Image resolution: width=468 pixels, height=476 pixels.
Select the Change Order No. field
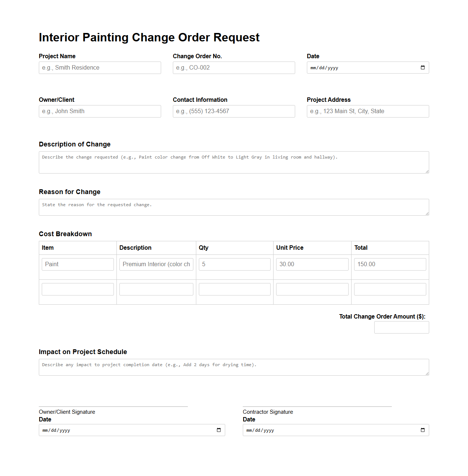[x=234, y=67]
